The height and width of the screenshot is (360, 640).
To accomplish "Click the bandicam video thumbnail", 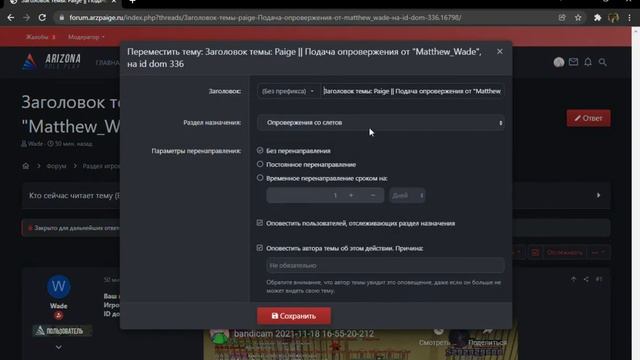I will coord(361,344).
